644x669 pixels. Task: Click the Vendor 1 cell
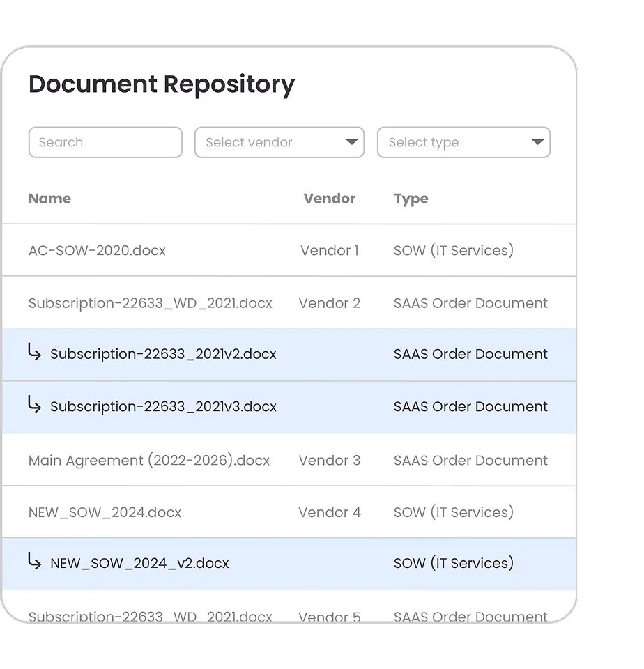330,250
